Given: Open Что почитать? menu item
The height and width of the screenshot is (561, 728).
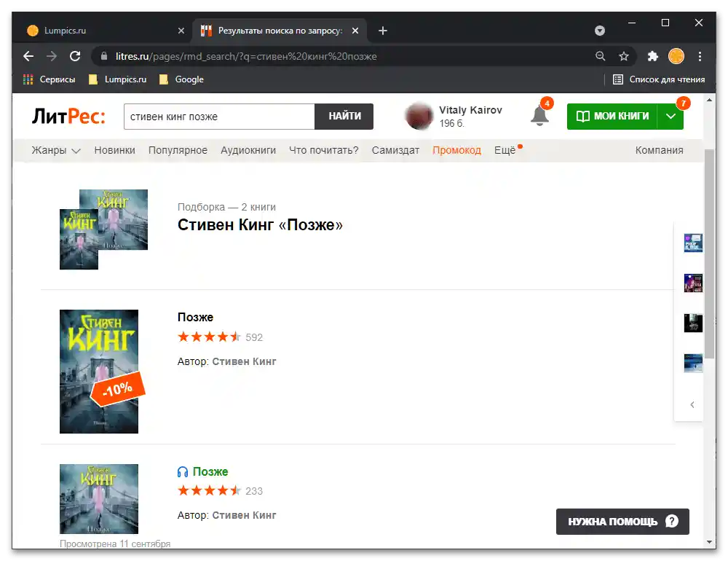Looking at the screenshot, I should 324,151.
